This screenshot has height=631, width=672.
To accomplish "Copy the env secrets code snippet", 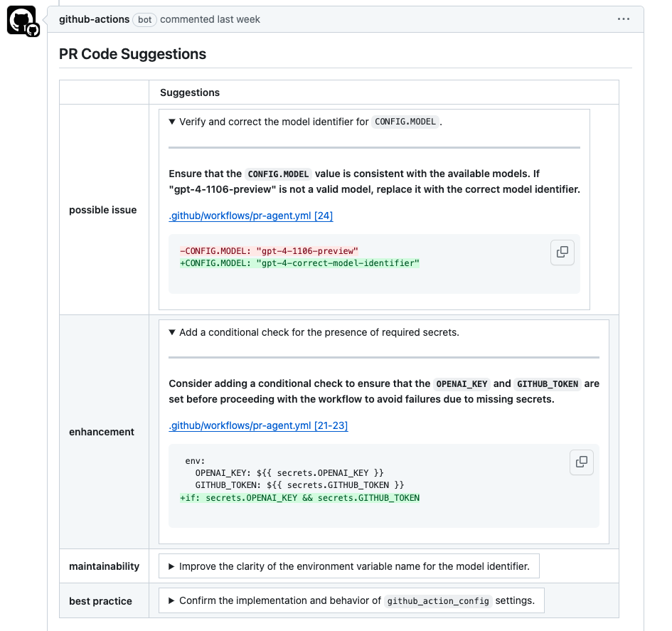I will tap(581, 462).
